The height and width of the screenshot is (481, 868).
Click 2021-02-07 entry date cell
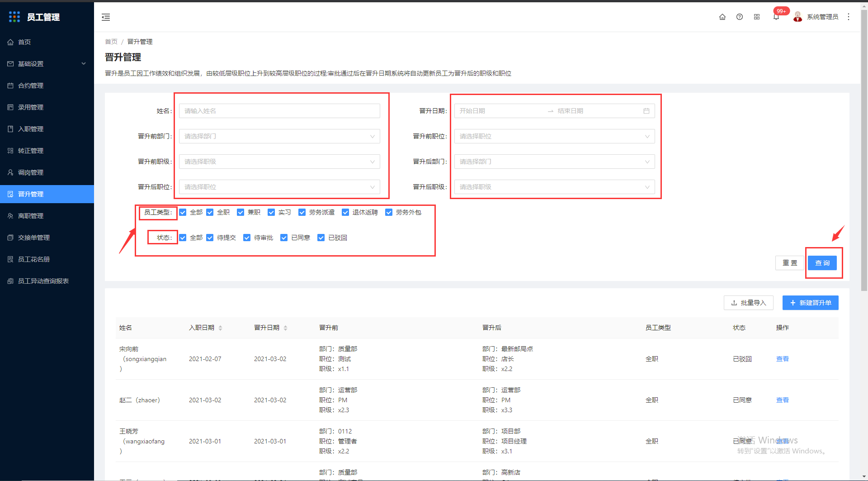pos(205,359)
